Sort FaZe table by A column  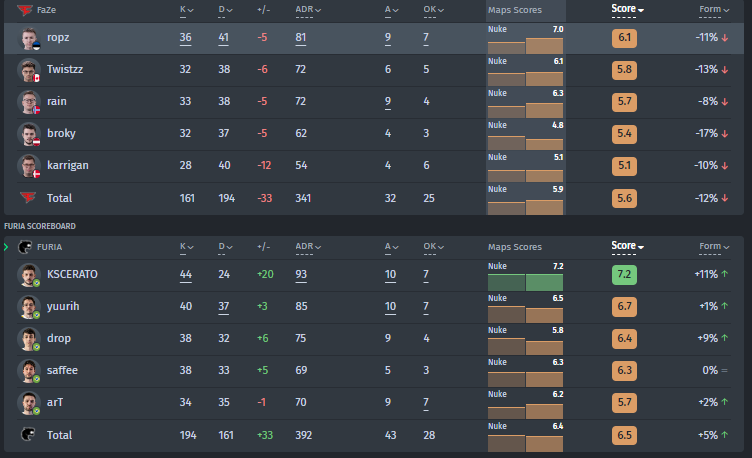click(x=390, y=10)
